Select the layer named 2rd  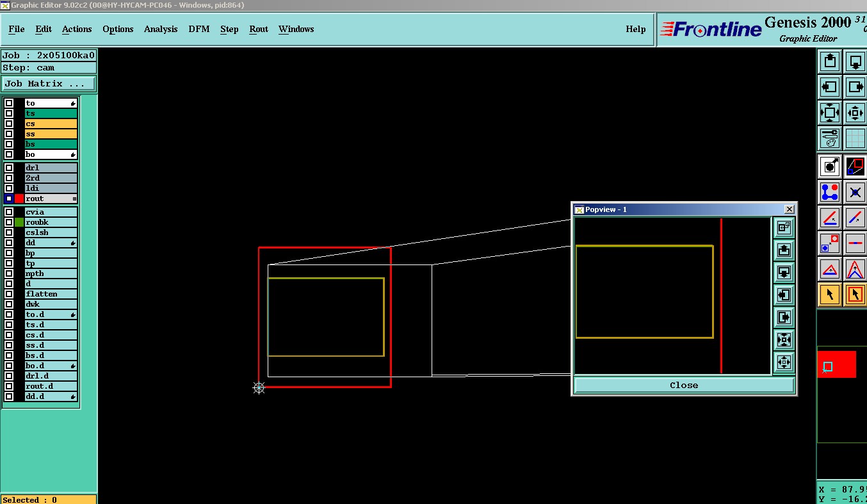51,178
